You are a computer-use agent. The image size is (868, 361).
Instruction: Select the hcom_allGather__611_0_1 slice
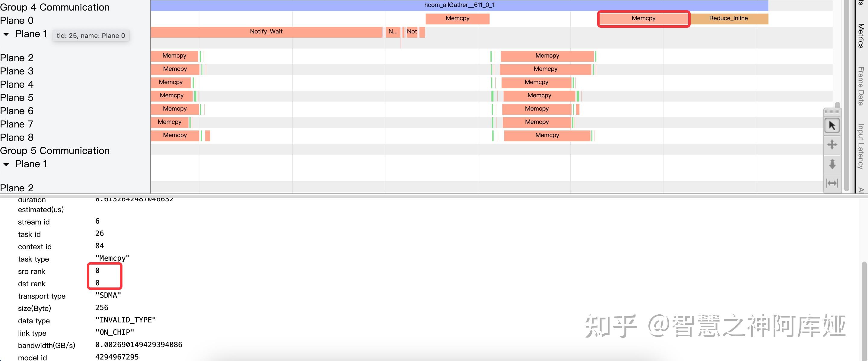pyautogui.click(x=459, y=5)
